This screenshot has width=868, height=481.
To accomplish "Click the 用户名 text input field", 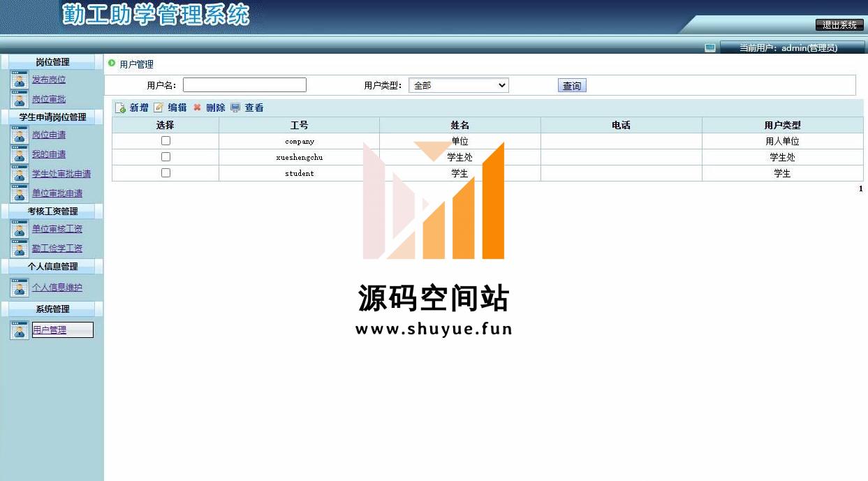I will click(244, 85).
